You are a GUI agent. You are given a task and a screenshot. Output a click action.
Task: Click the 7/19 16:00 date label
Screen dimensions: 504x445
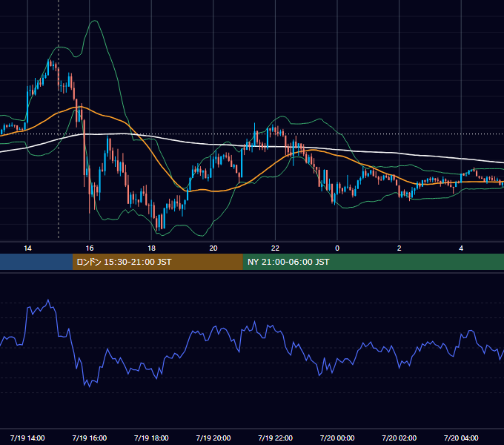click(90, 438)
